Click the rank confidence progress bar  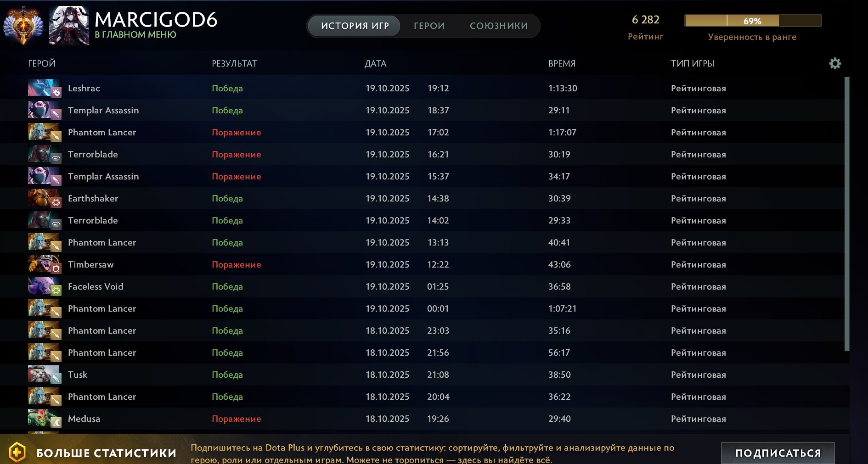coord(753,20)
